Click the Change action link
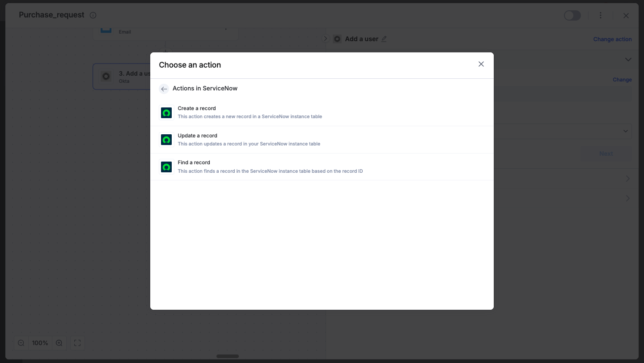 point(612,39)
